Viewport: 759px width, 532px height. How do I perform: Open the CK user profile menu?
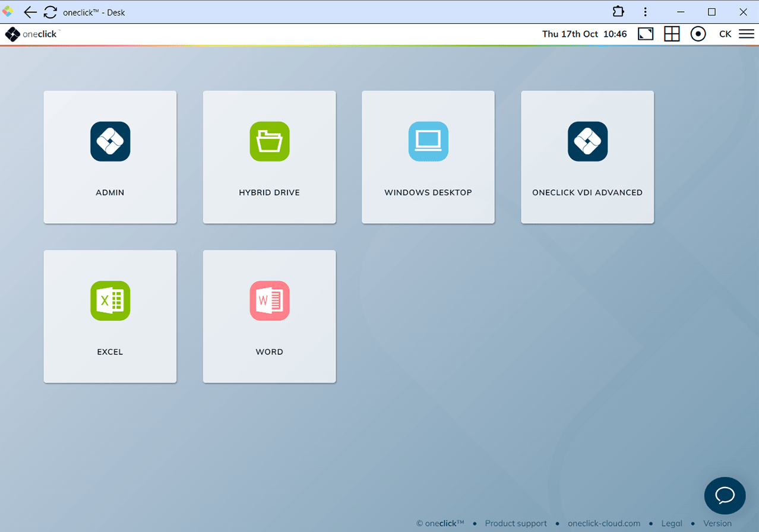tap(725, 34)
